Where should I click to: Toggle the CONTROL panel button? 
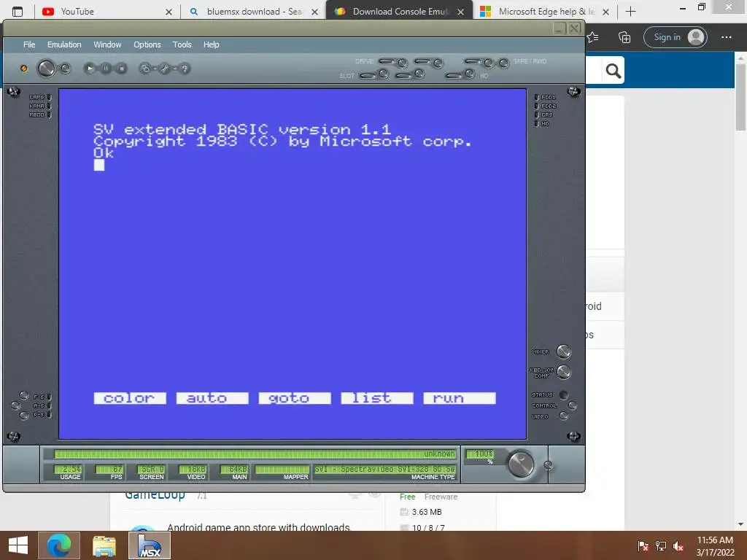pos(572,405)
